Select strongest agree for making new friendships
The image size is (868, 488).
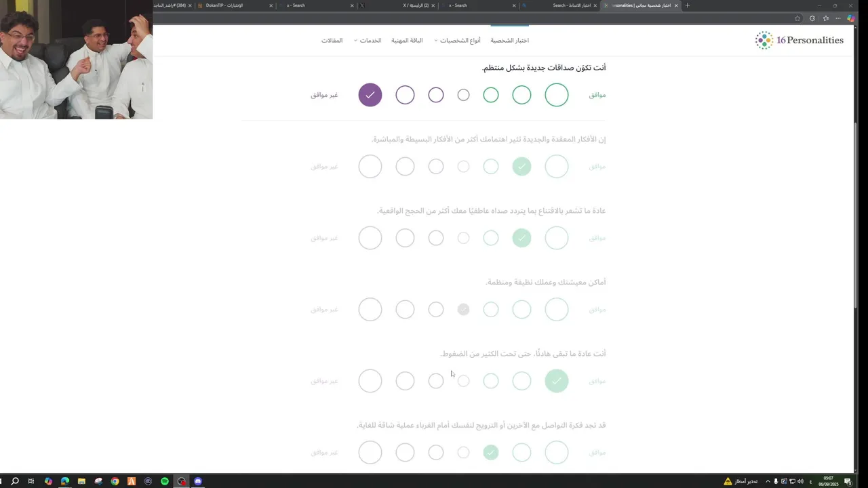557,95
